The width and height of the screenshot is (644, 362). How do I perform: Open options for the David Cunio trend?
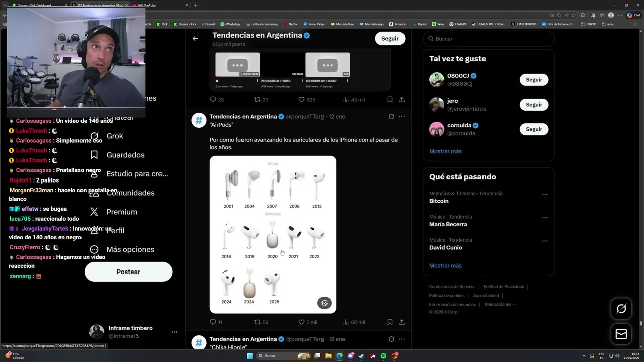(545, 241)
